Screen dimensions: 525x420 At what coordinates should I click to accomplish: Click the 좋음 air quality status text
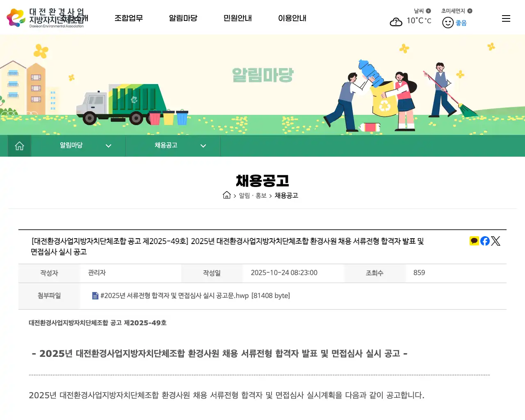click(x=461, y=23)
